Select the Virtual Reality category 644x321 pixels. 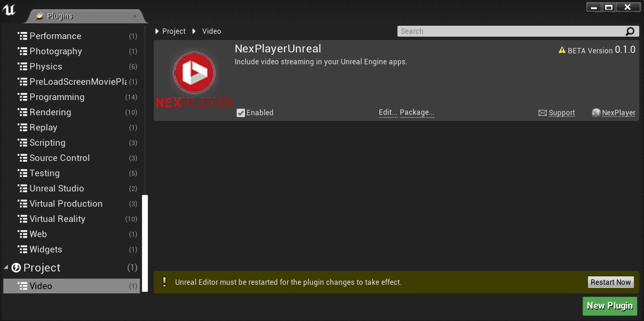pos(71,219)
